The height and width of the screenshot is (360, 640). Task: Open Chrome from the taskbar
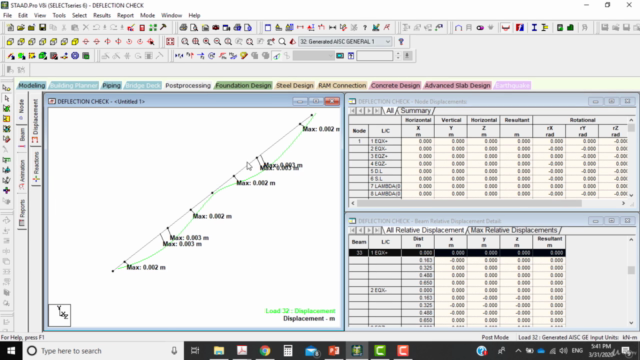click(x=265, y=351)
